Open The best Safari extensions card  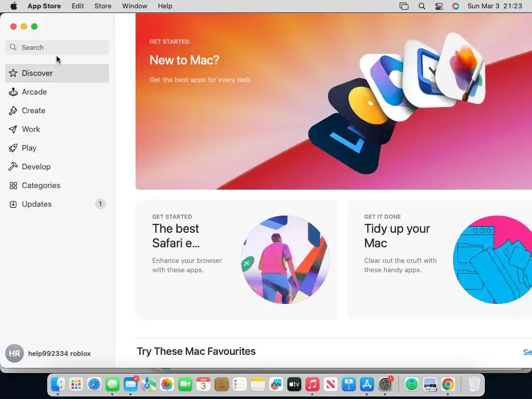point(236,260)
